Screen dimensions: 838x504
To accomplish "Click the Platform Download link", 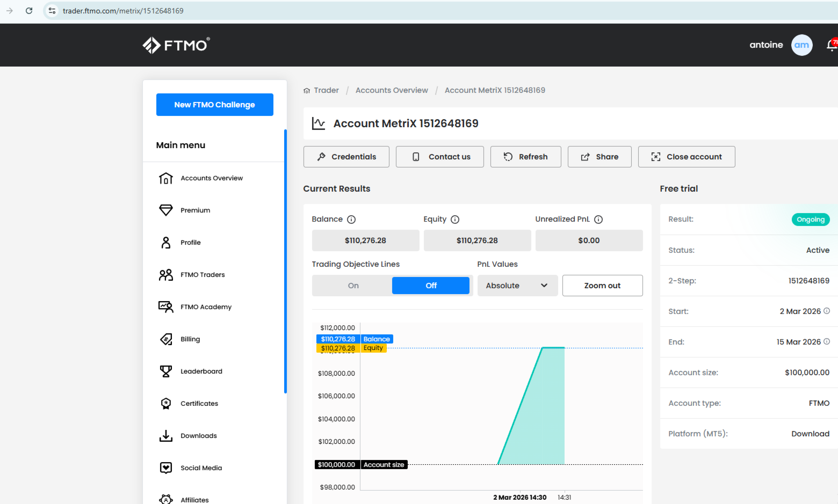I will tap(810, 434).
